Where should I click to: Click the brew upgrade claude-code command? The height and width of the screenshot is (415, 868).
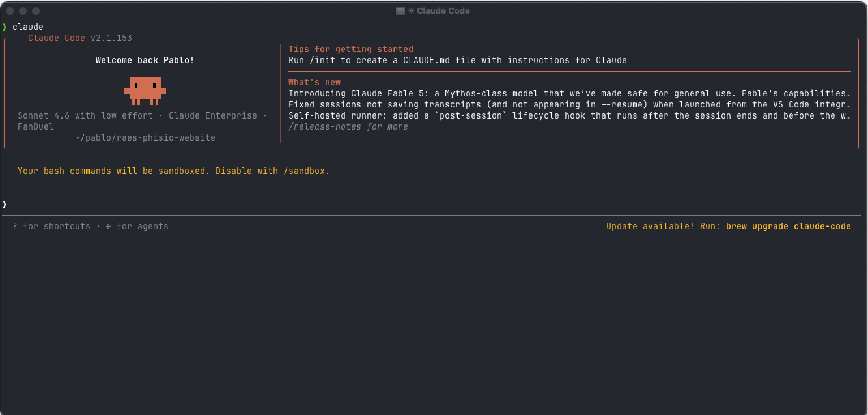[788, 227]
